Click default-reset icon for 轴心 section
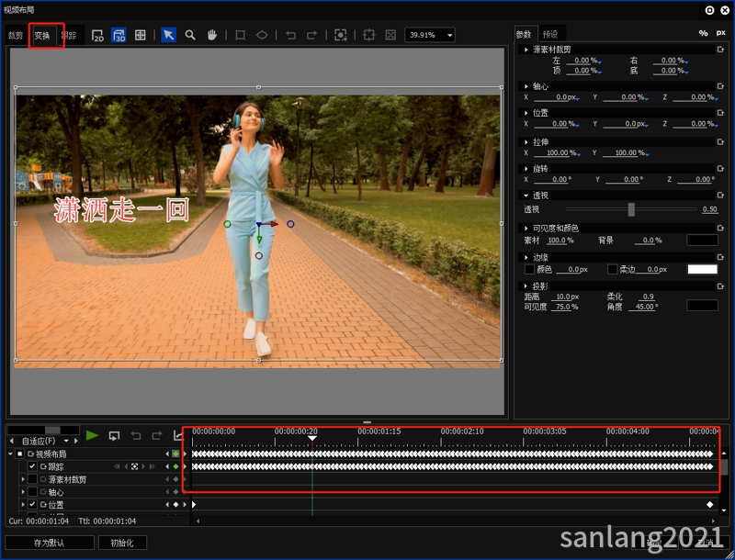 coord(720,86)
